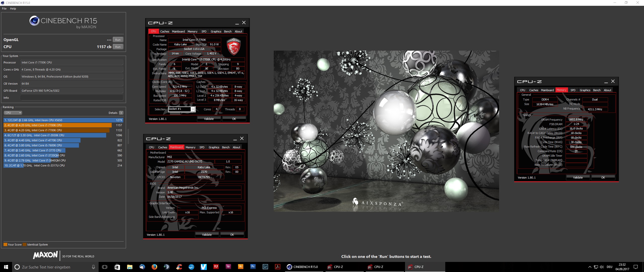This screenshot has height=272, width=644.
Task: Expand ranking Details arrow button
Action: pyautogui.click(x=121, y=113)
